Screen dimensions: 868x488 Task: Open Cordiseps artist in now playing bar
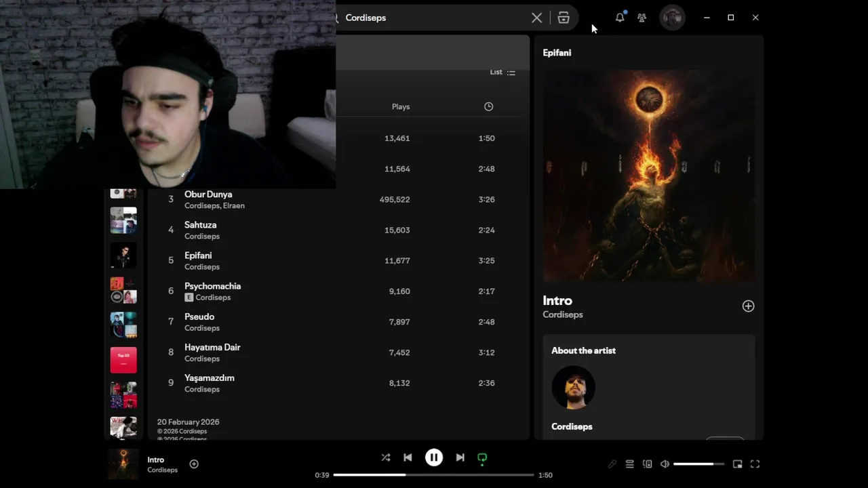pos(162,470)
